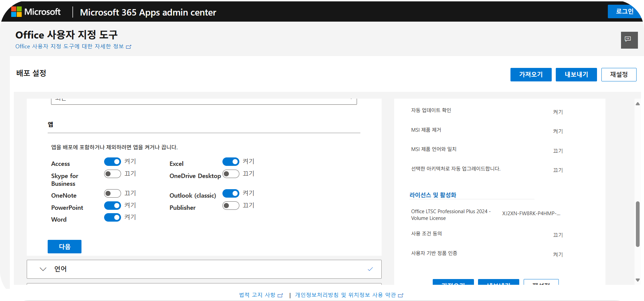
Task: Click the XJ2XN-FW8RK-P4HMP product key
Action: click(531, 214)
